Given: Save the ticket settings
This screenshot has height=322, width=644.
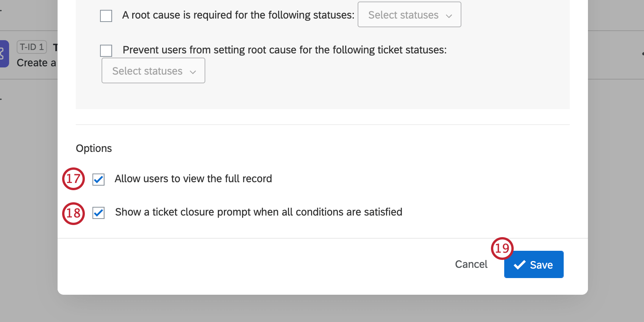Looking at the screenshot, I should (x=534, y=264).
